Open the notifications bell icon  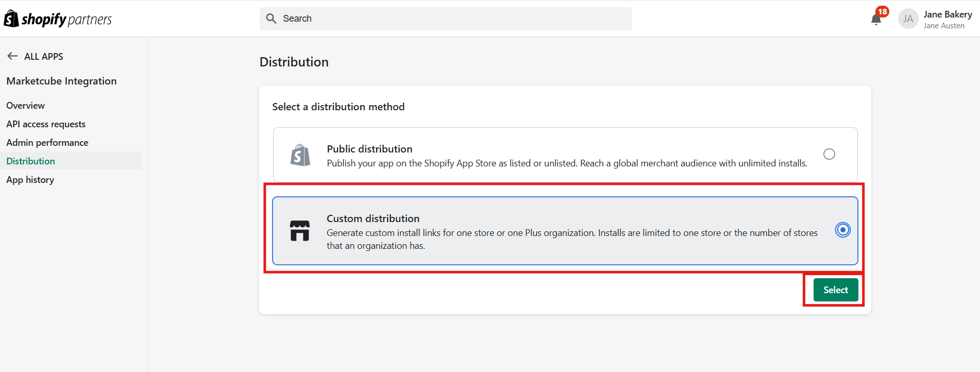(x=876, y=20)
